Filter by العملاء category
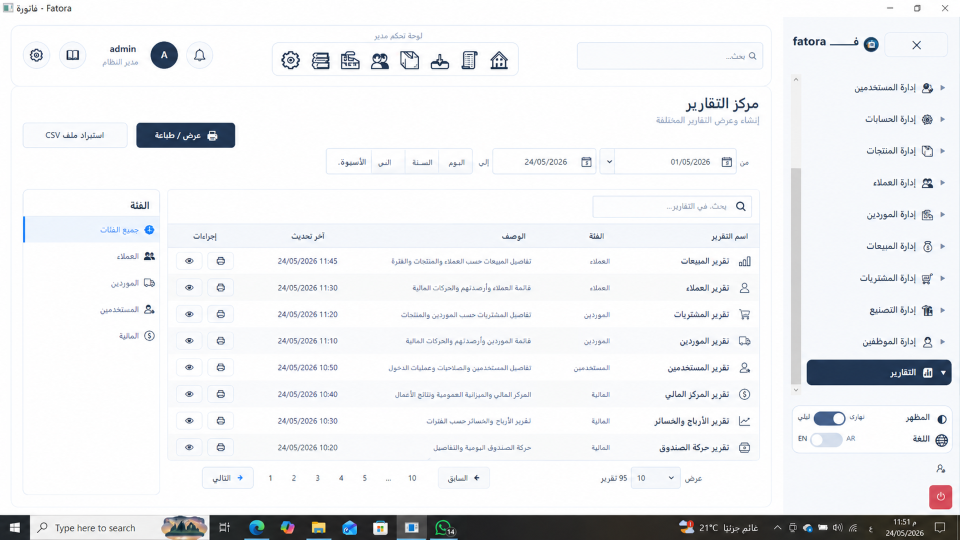The height and width of the screenshot is (540, 960). tap(92, 257)
